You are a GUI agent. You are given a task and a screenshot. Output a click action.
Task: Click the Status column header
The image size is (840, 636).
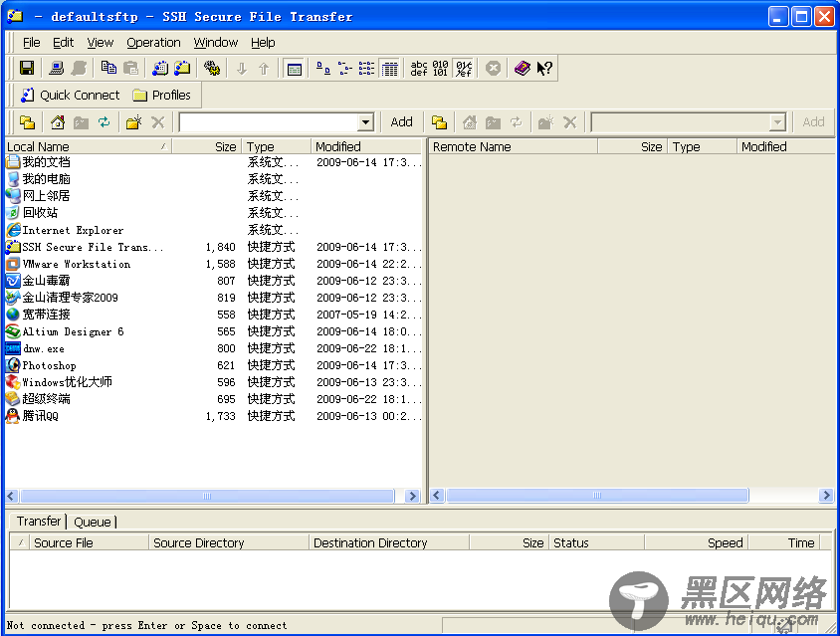tap(596, 542)
